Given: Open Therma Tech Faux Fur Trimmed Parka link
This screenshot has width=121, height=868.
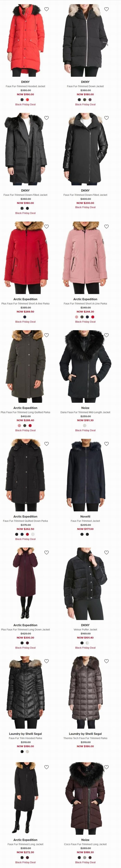Looking at the screenshot, I should click(x=85, y=738).
